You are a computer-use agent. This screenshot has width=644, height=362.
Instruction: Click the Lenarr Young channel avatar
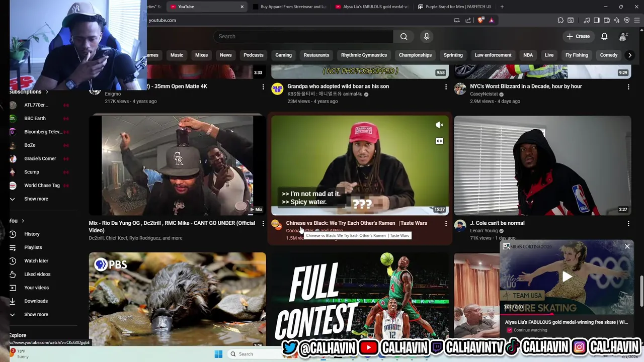point(460,225)
